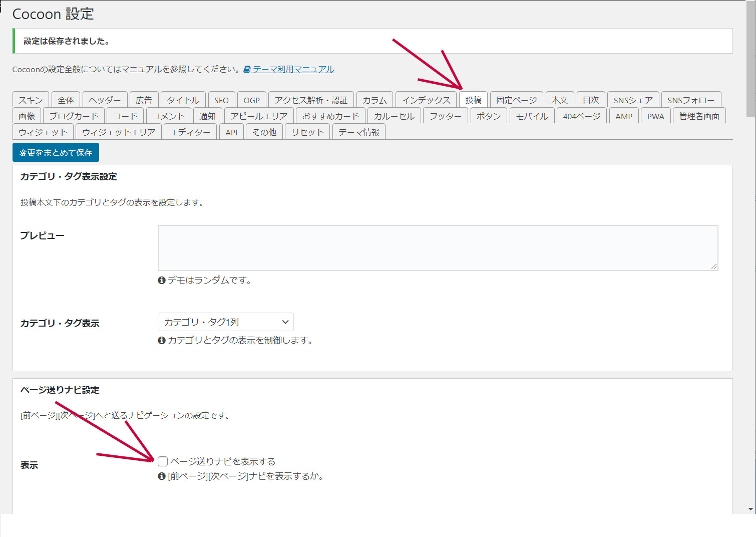Screen dimensions: 756x537
Task: Switch to the 本文 tab
Action: (x=559, y=100)
